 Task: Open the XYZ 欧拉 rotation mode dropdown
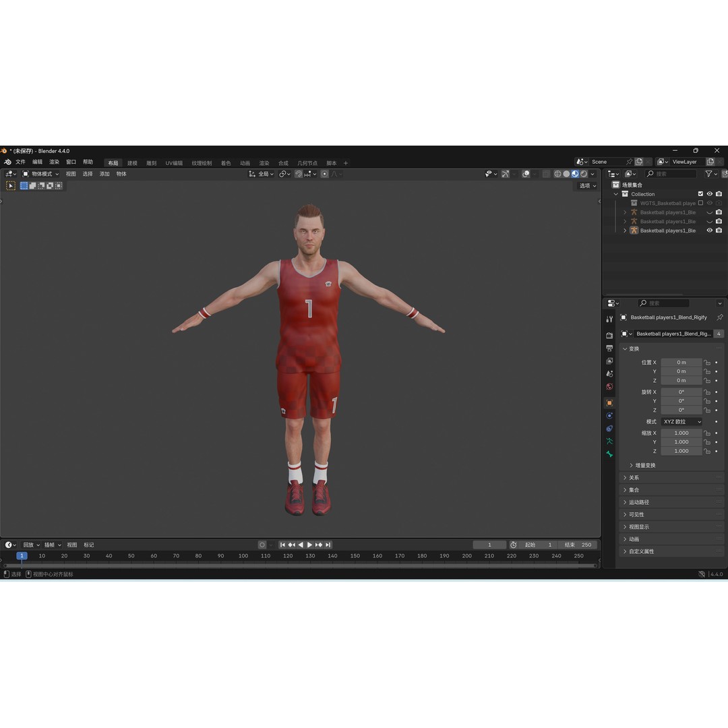681,421
